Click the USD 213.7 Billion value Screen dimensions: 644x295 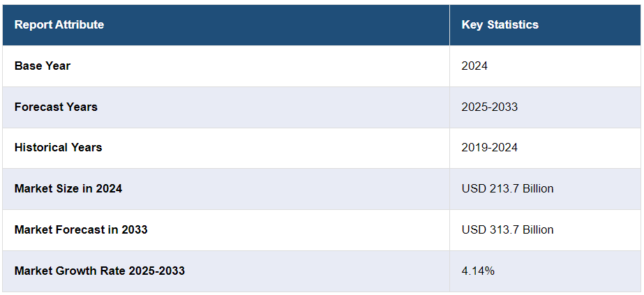(507, 188)
